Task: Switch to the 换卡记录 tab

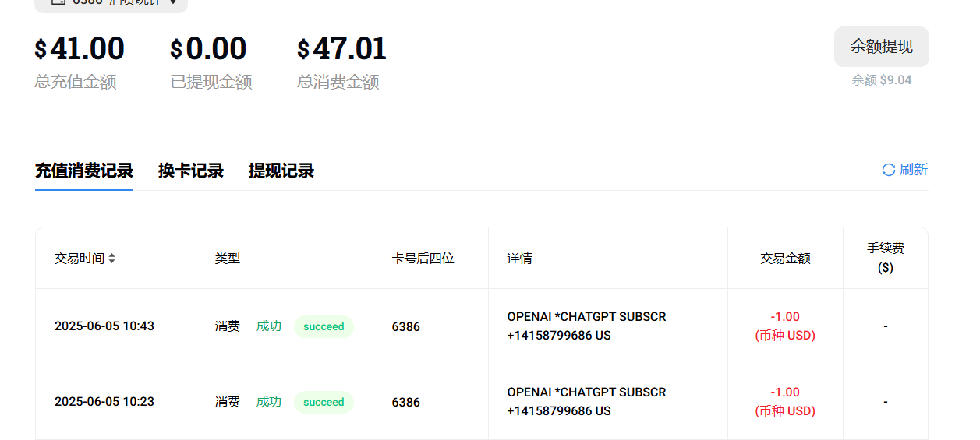Action: click(x=191, y=171)
